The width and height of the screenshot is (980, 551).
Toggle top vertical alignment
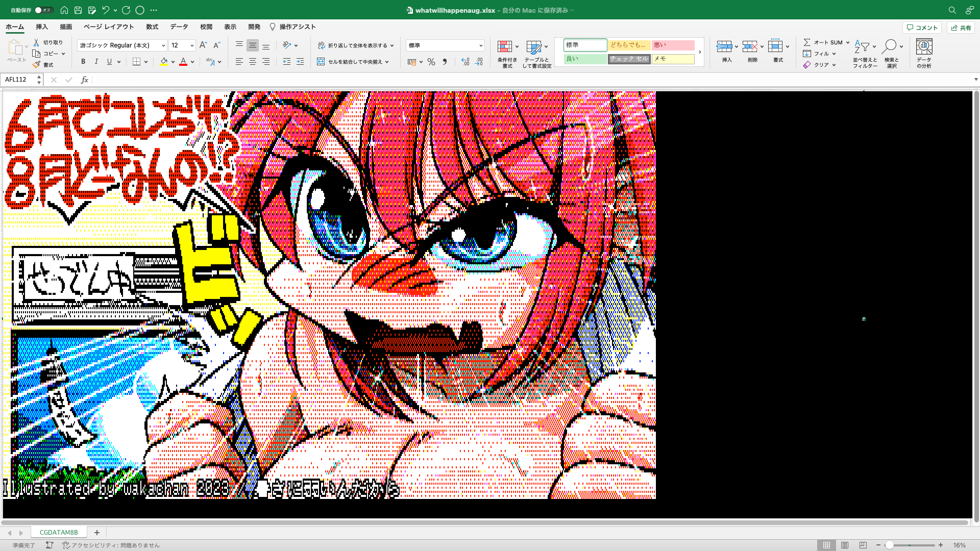pos(239,45)
